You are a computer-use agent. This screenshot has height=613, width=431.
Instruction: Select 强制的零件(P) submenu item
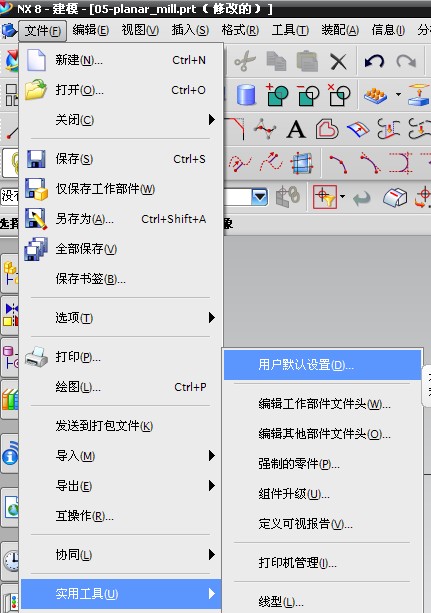pyautogui.click(x=322, y=464)
